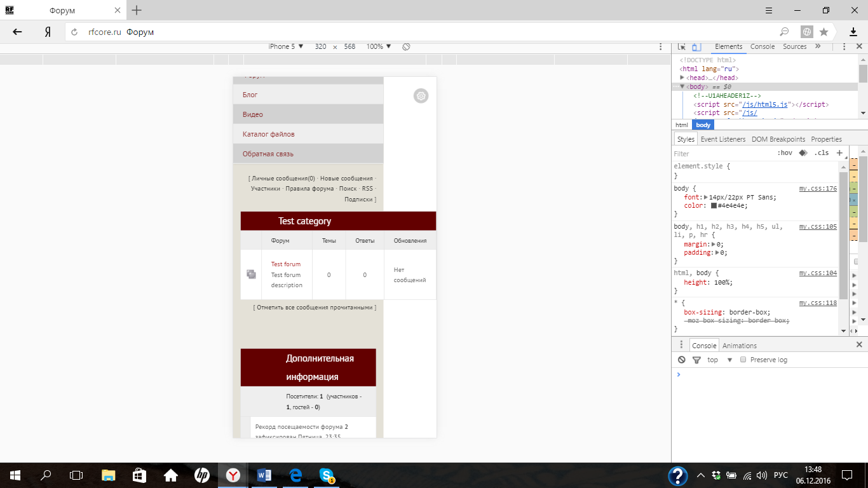
Task: Open the Блог menu link
Action: click(250, 95)
